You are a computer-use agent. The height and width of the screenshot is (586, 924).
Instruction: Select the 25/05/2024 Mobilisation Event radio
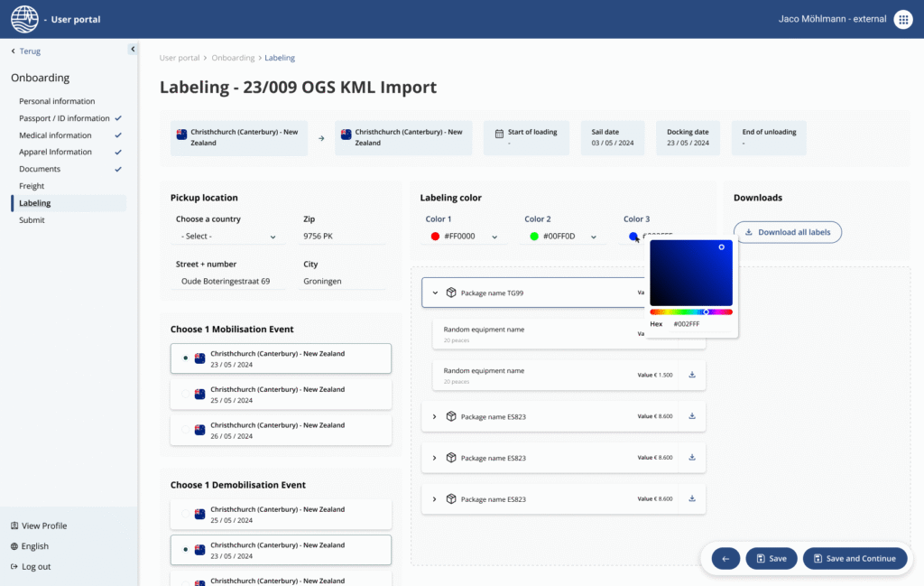(x=187, y=394)
